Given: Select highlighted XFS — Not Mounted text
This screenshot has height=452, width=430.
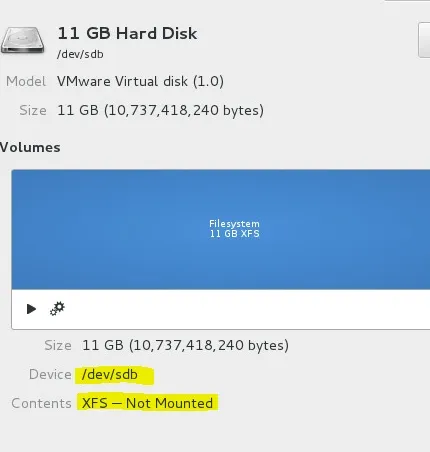Looking at the screenshot, I should 147,403.
